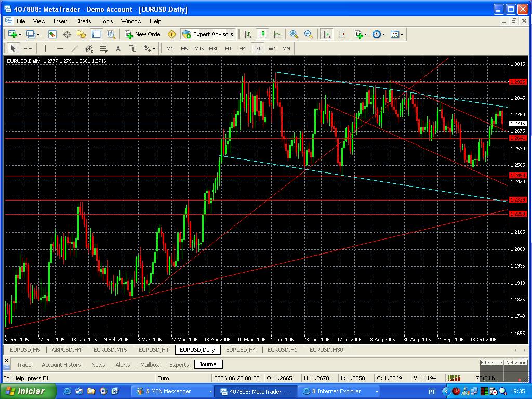Switch to the Account History terminal tab
Viewport: 532px width, 399px height.
tap(61, 365)
